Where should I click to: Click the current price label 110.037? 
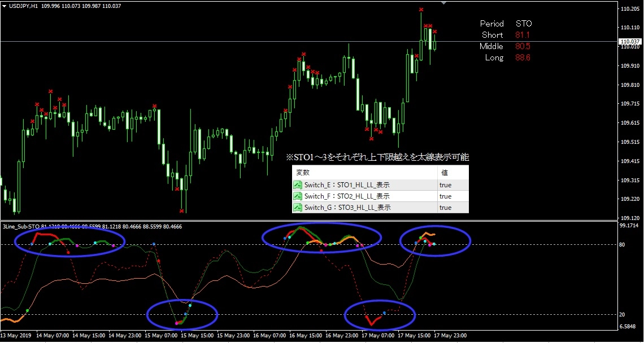(x=631, y=41)
